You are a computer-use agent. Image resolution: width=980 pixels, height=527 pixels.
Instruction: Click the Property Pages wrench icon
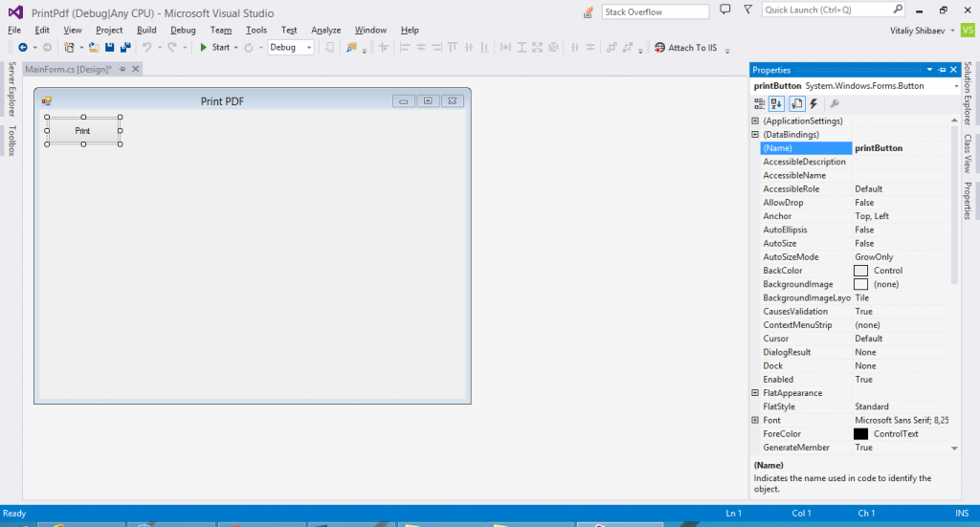tap(835, 104)
